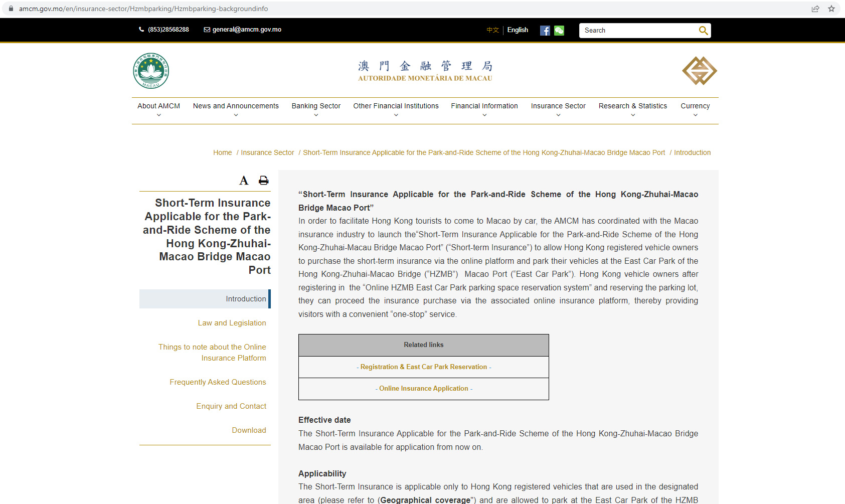The image size is (845, 504).
Task: Follow the Online Insurance Application link
Action: point(423,389)
